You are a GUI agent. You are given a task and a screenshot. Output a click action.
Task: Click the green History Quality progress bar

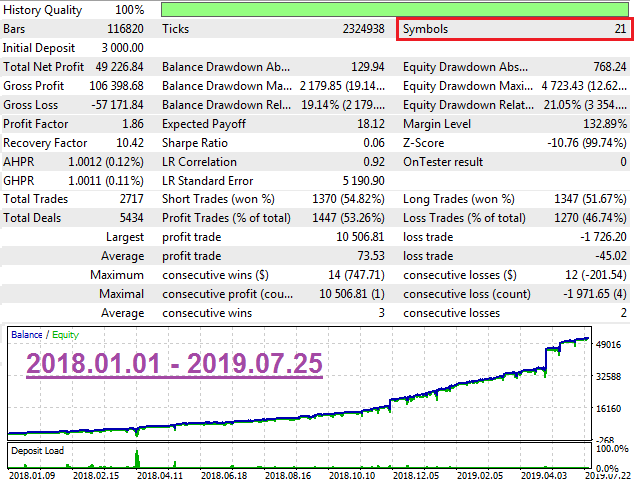click(395, 9)
